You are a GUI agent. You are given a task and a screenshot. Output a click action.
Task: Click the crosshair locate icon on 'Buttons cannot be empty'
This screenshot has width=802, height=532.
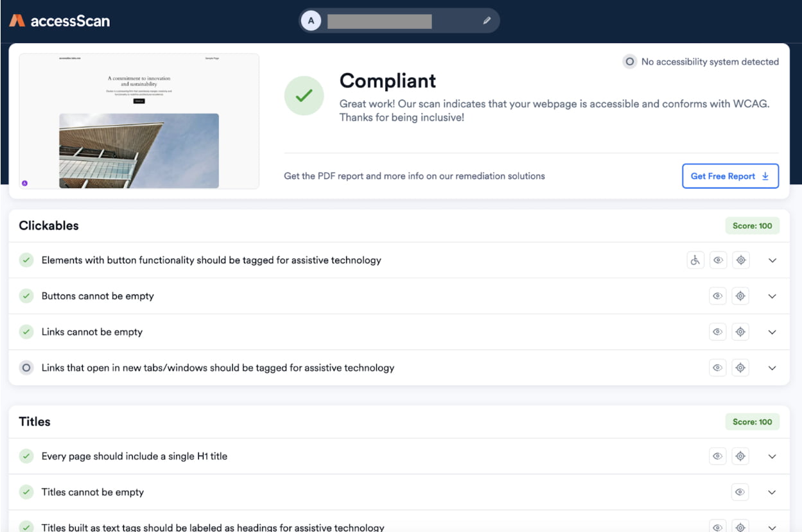[x=740, y=296]
